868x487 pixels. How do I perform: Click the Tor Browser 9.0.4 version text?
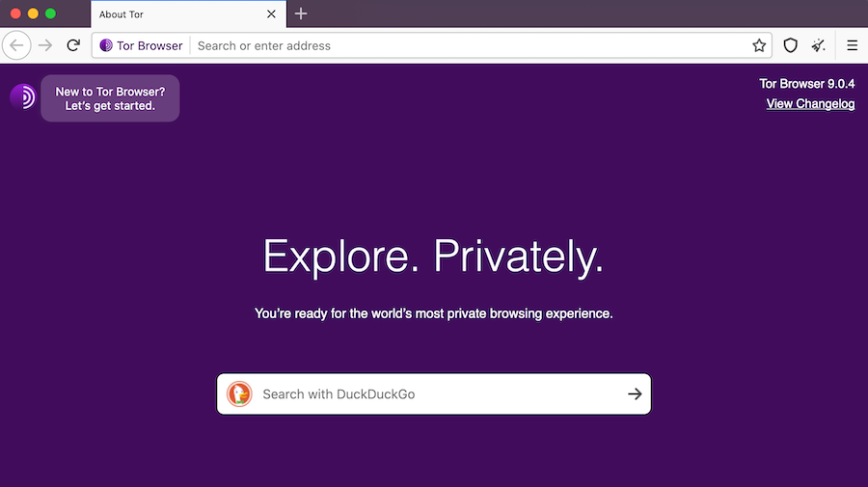coord(807,84)
